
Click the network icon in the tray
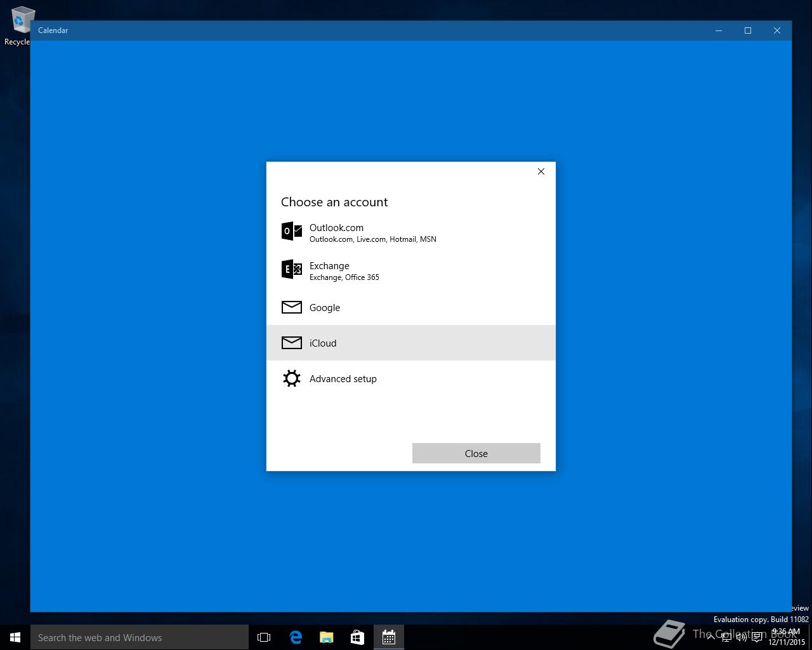(726, 637)
